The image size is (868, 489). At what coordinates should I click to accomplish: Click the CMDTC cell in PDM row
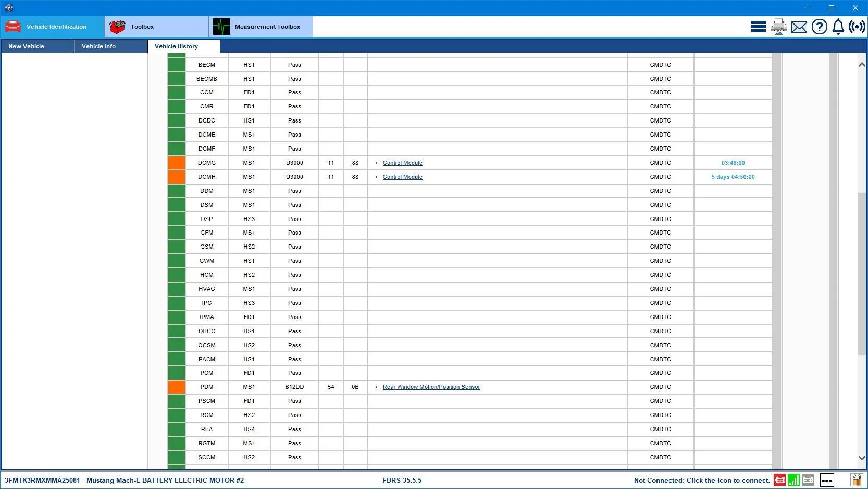tap(661, 387)
